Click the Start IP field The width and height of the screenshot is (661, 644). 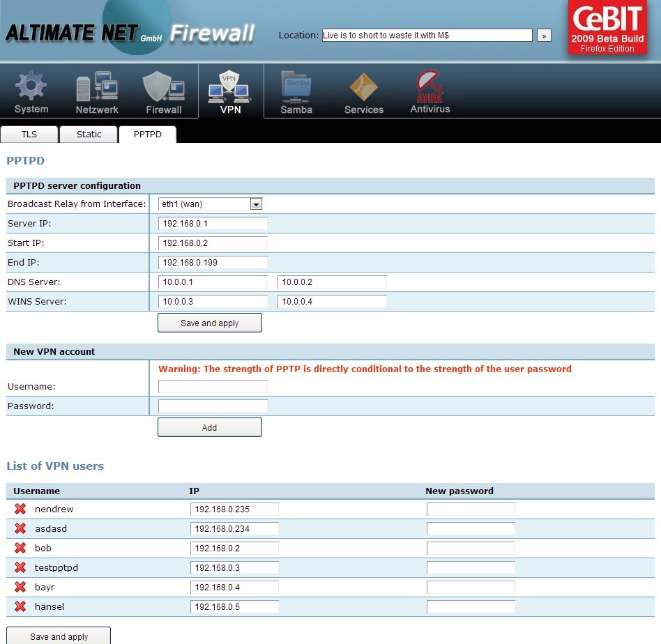(x=213, y=243)
